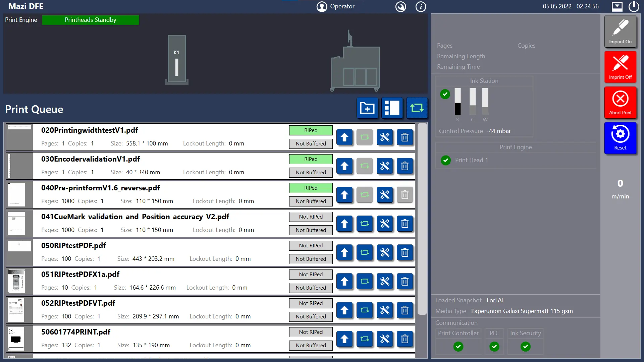Click the green loop icon above queue
The width and height of the screenshot is (644, 362).
point(417,108)
